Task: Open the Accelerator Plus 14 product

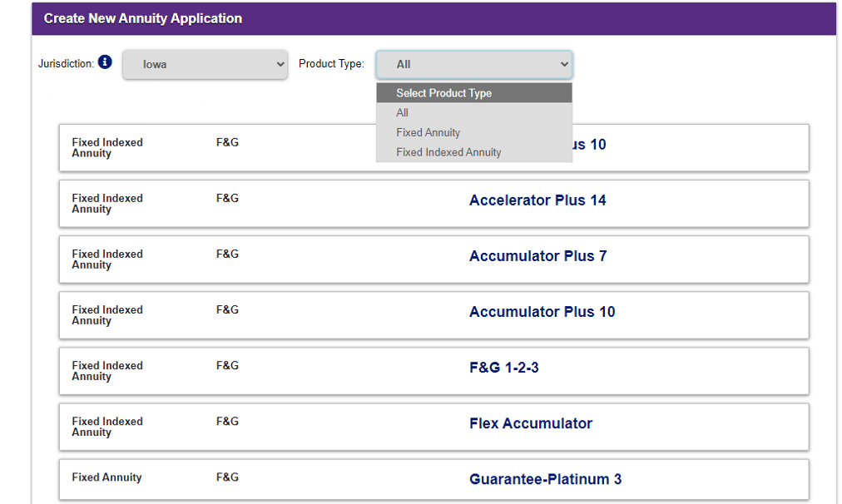Action: point(537,200)
